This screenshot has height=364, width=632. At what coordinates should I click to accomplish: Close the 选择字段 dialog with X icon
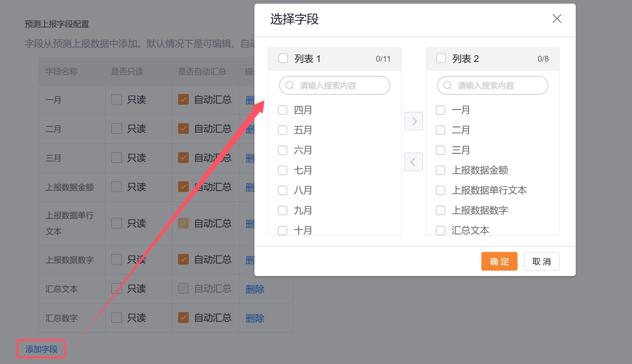pos(557,18)
